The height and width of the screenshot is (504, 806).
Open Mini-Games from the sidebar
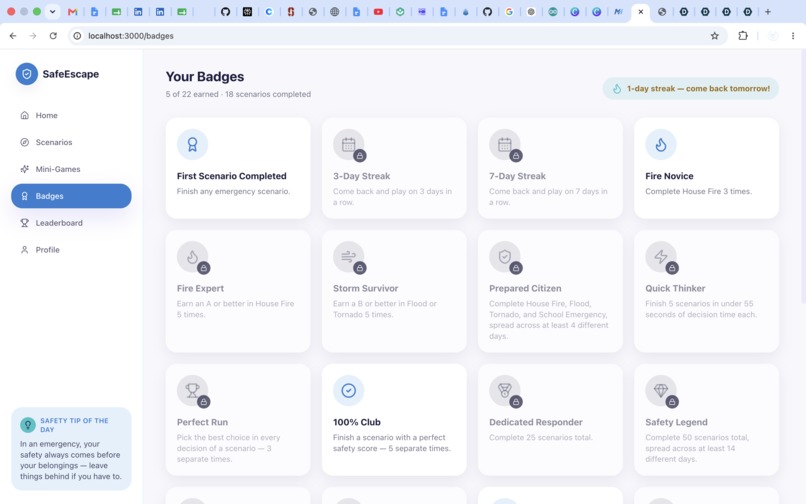[x=71, y=169]
